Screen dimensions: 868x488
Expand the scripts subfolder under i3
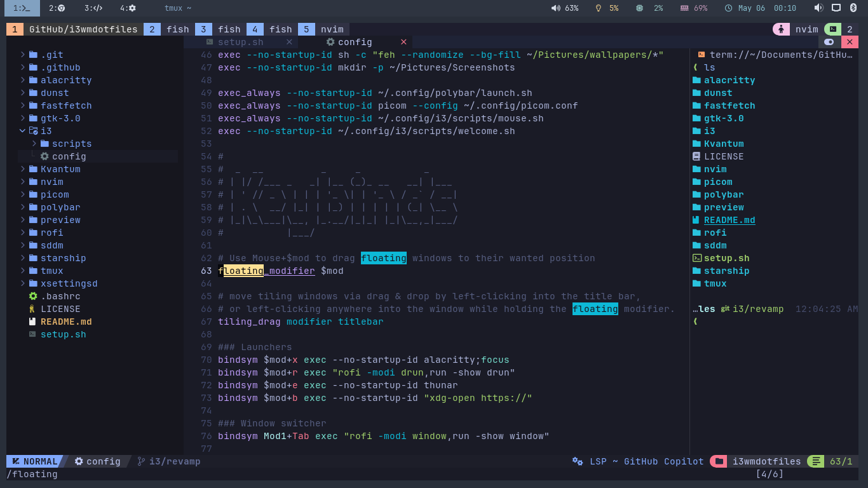pyautogui.click(x=34, y=144)
